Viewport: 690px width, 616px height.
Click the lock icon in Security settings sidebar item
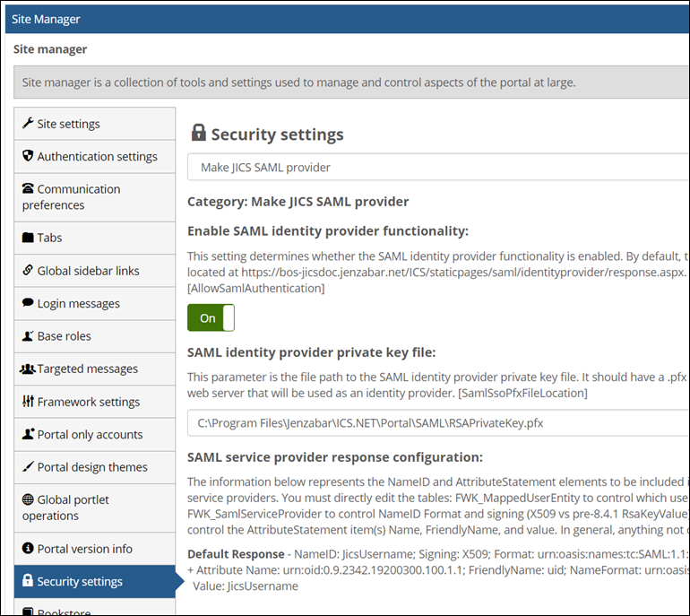click(x=28, y=580)
